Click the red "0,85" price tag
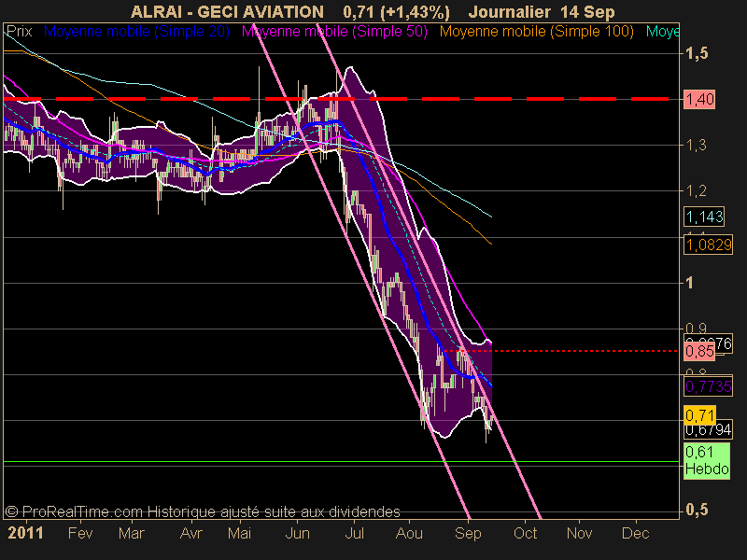This screenshot has height=560, width=747. (x=699, y=352)
